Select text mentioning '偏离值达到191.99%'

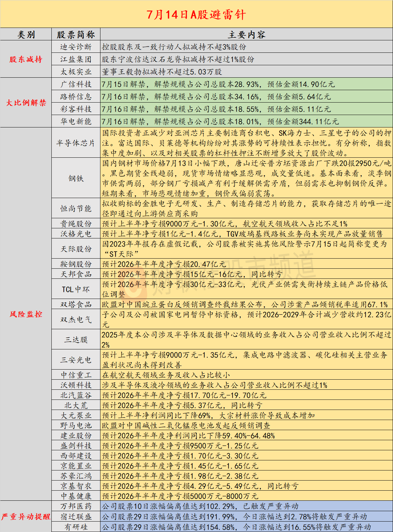[234, 517]
